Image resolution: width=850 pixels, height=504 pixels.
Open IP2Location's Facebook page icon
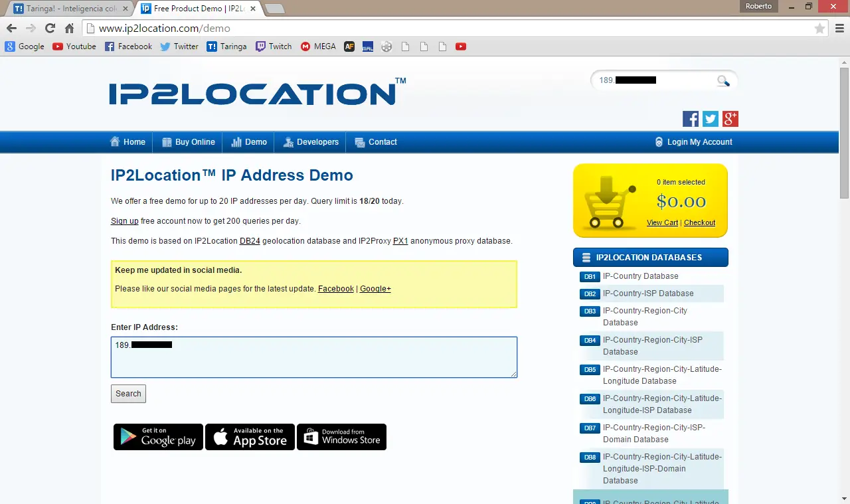point(691,119)
